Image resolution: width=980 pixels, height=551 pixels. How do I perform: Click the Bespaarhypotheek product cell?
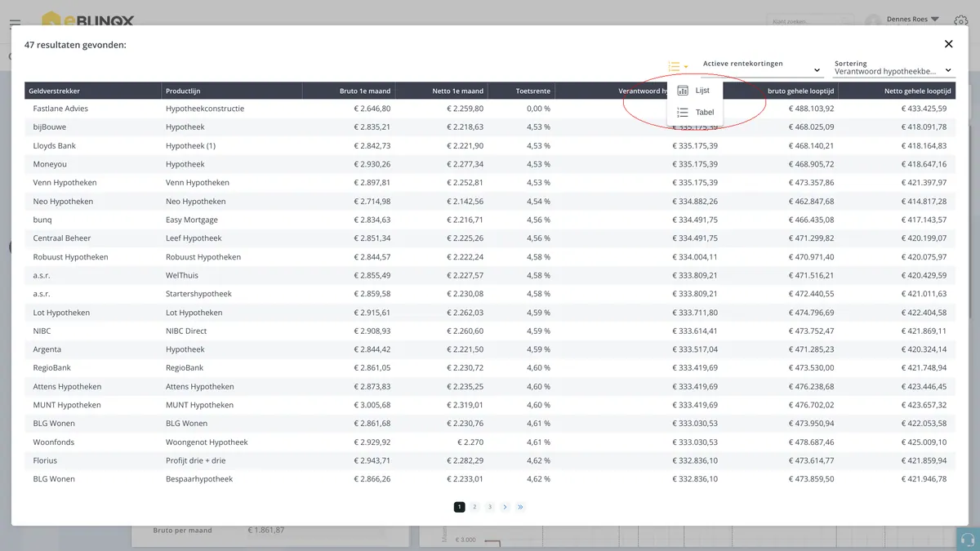[x=199, y=479]
